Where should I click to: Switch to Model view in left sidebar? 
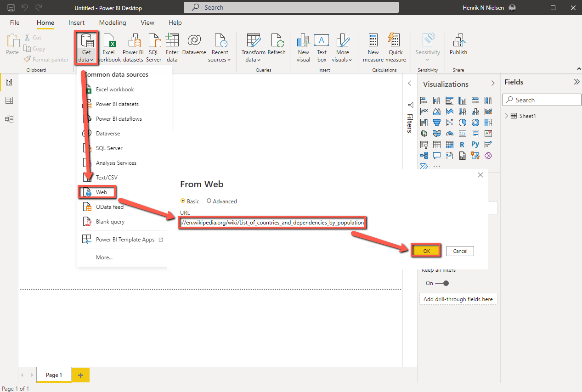tap(9, 119)
